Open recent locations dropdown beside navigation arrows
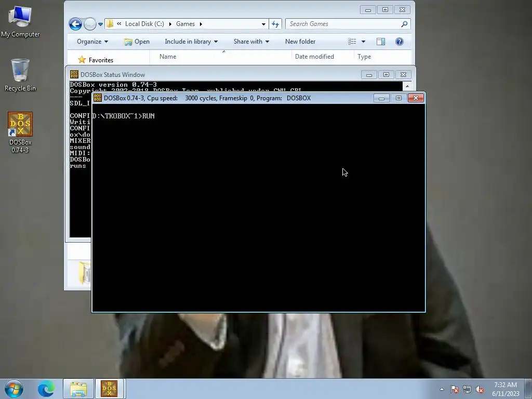This screenshot has width=532, height=399. pos(100,24)
